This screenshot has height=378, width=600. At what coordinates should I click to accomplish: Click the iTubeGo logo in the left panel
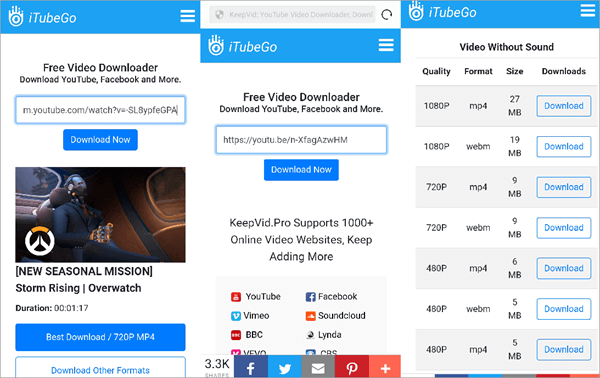click(42, 16)
